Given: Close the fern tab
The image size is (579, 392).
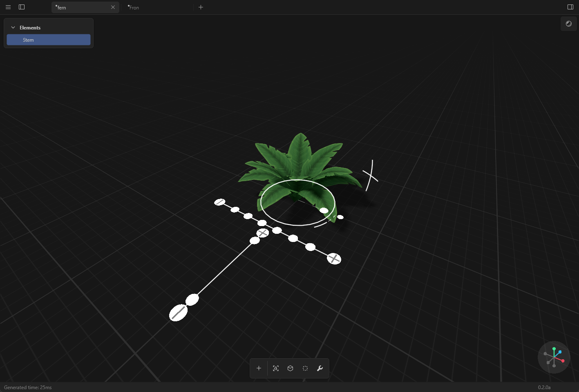Looking at the screenshot, I should [x=113, y=7].
